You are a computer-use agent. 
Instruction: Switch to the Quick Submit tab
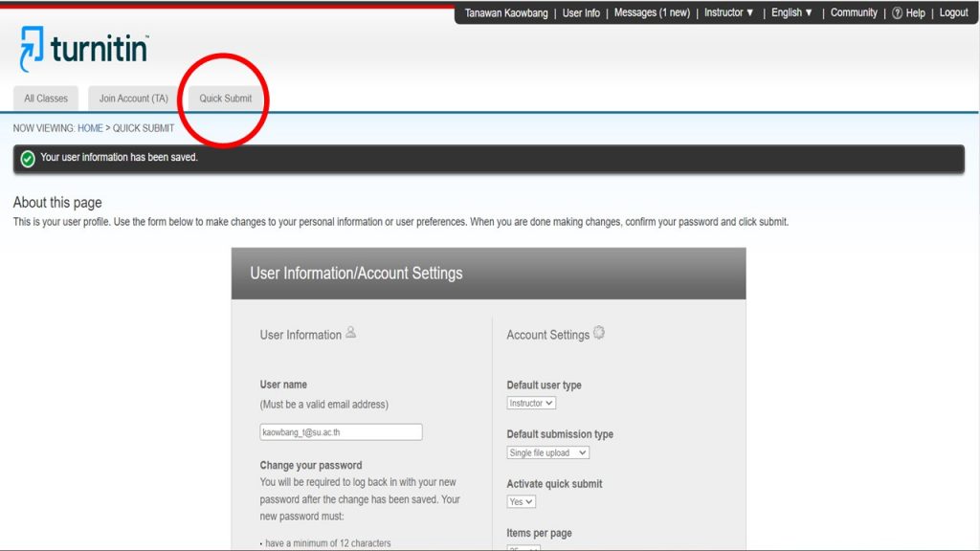coord(226,99)
